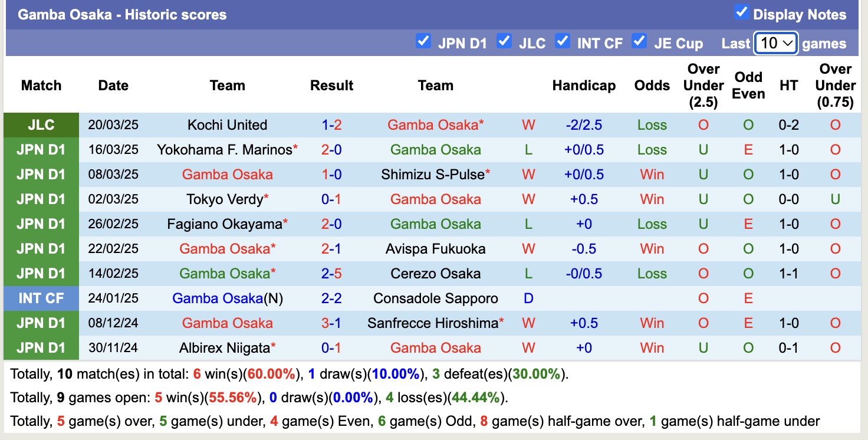Image resolution: width=868 pixels, height=440 pixels.
Task: Click the JLC league label cell
Action: pos(41,125)
